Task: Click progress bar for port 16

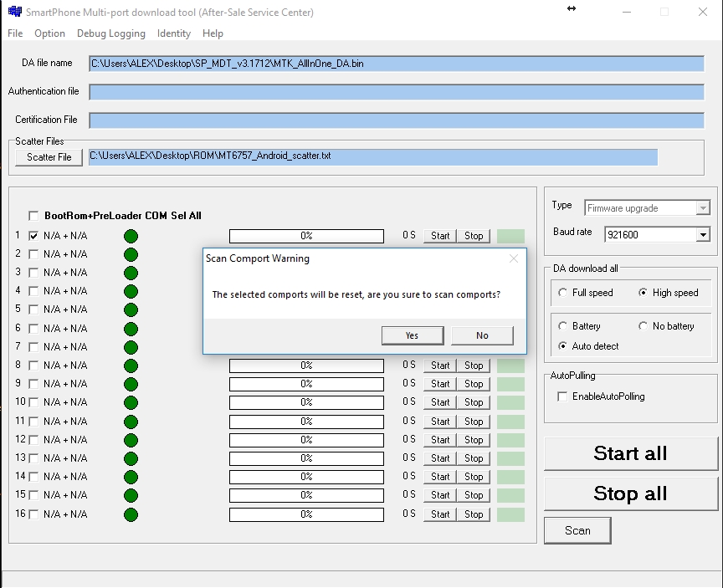Action: pyautogui.click(x=306, y=514)
